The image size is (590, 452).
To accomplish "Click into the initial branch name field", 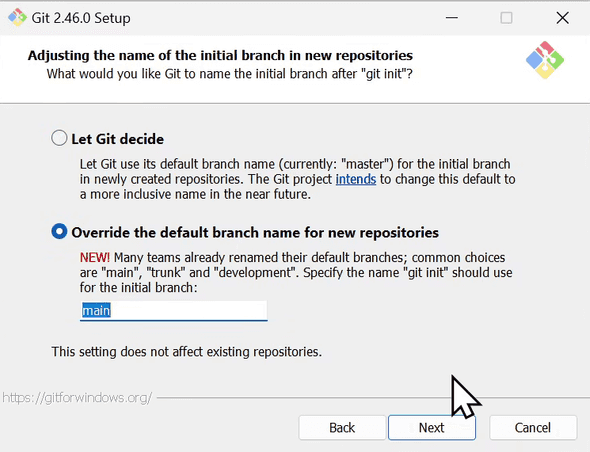I will coord(173,311).
